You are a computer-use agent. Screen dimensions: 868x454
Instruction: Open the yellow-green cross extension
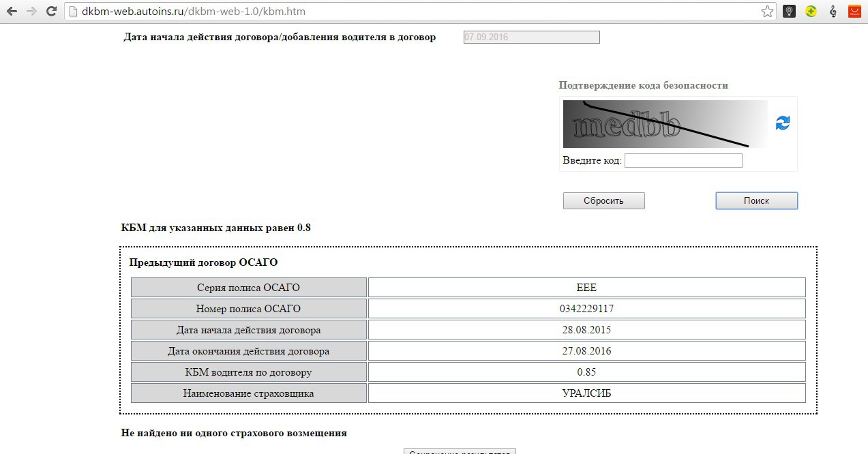(811, 11)
